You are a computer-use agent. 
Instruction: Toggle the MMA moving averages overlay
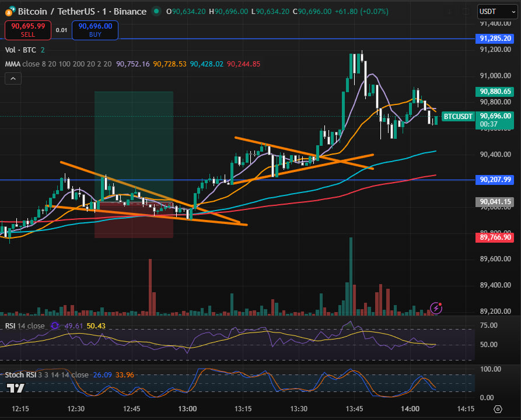12,64
